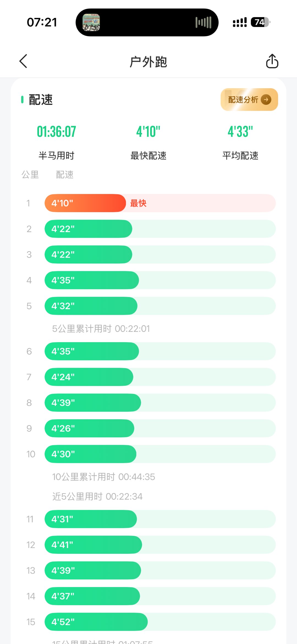Open the Dynamic Island music thumbnail

pos(91,23)
